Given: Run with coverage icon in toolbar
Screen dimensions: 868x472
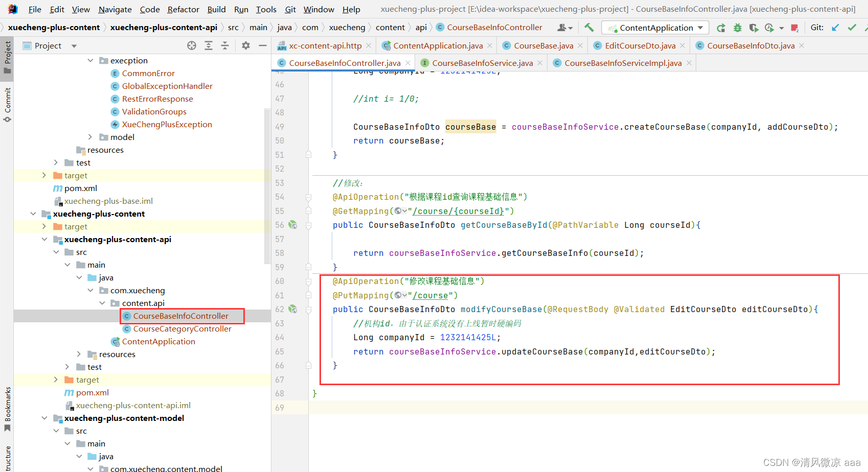Looking at the screenshot, I should click(753, 28).
